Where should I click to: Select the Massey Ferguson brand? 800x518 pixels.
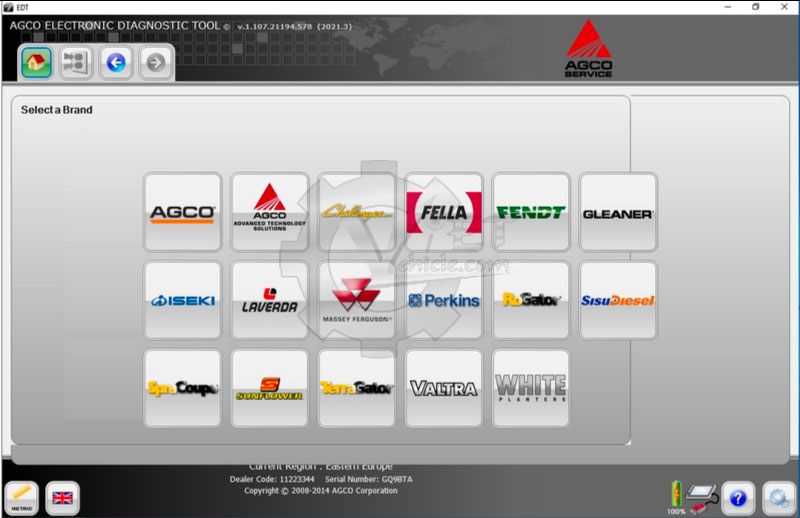(x=356, y=300)
